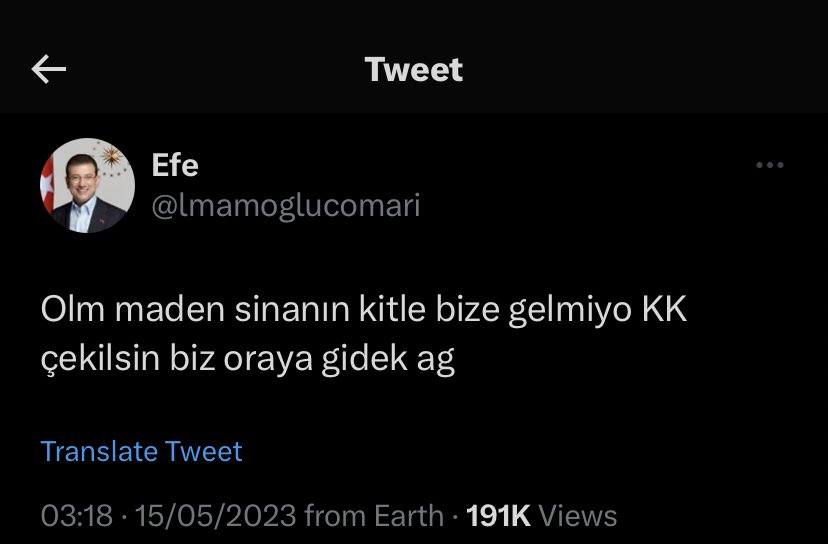The image size is (828, 544).
Task: Click the Translate Tweet link
Action: (x=142, y=451)
